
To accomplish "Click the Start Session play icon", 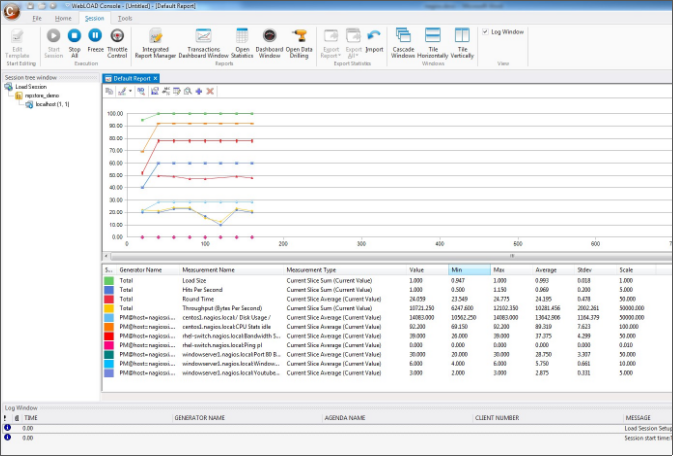I will coord(54,36).
